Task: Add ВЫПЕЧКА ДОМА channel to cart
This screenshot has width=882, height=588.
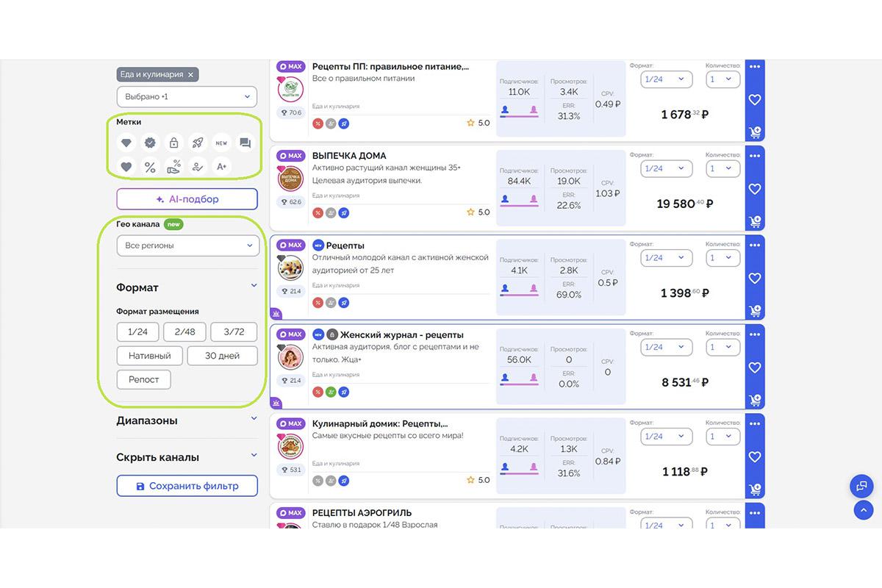Action: pyautogui.click(x=754, y=221)
